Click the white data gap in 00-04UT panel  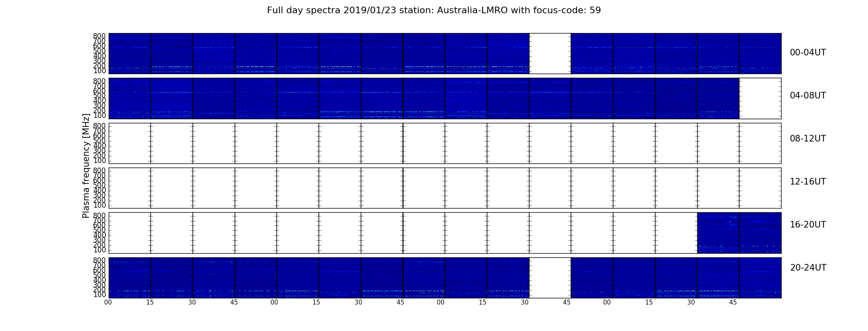point(550,53)
